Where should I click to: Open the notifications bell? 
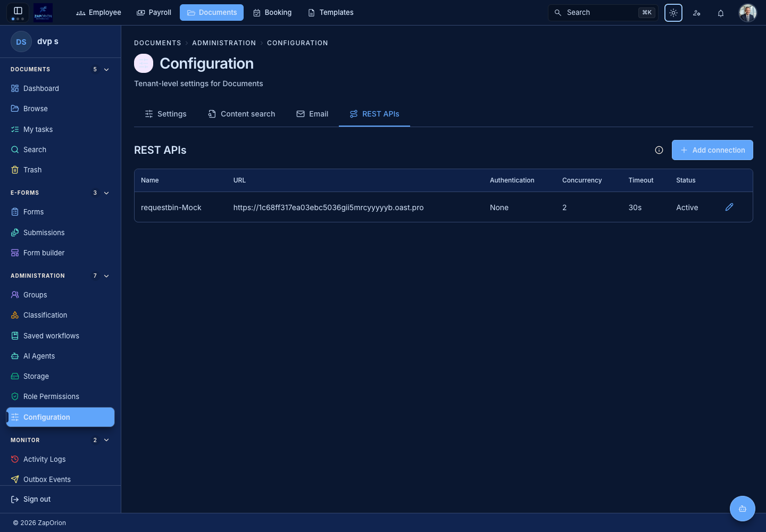[x=721, y=13]
